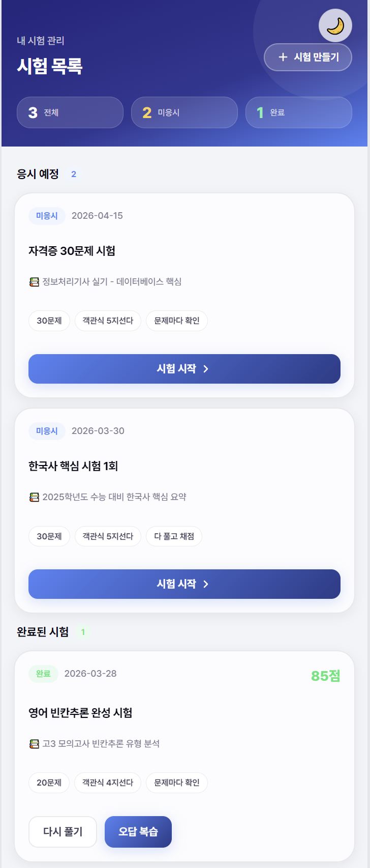Image resolution: width=370 pixels, height=868 pixels.
Task: Click the books icon beside 2025학년도 수능 대비
Action: pos(34,497)
